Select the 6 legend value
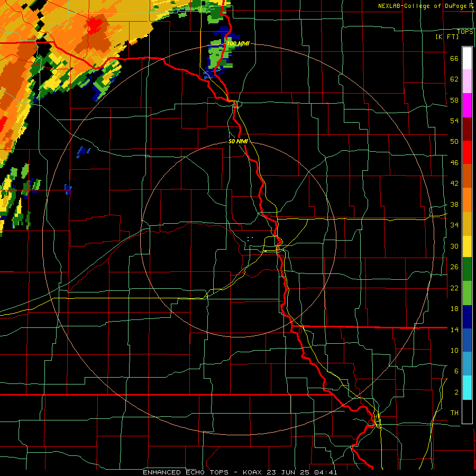The image size is (476, 476). coord(456,371)
